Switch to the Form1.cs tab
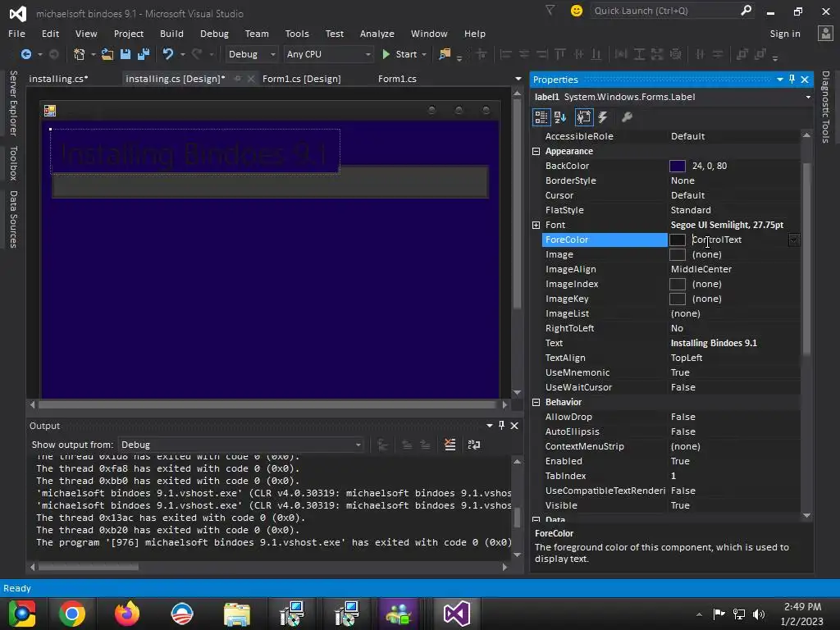This screenshot has width=840, height=630. pos(397,79)
